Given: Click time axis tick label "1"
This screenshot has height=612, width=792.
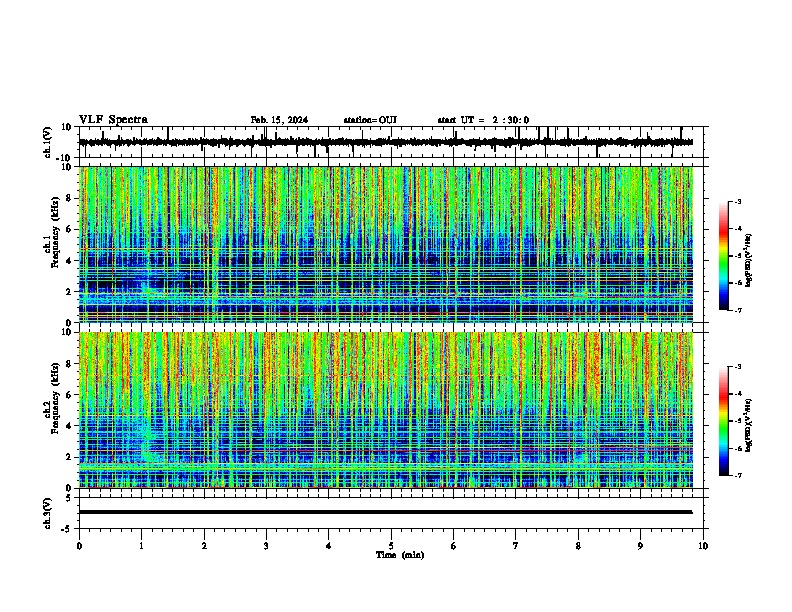Looking at the screenshot, I should pos(141,546).
